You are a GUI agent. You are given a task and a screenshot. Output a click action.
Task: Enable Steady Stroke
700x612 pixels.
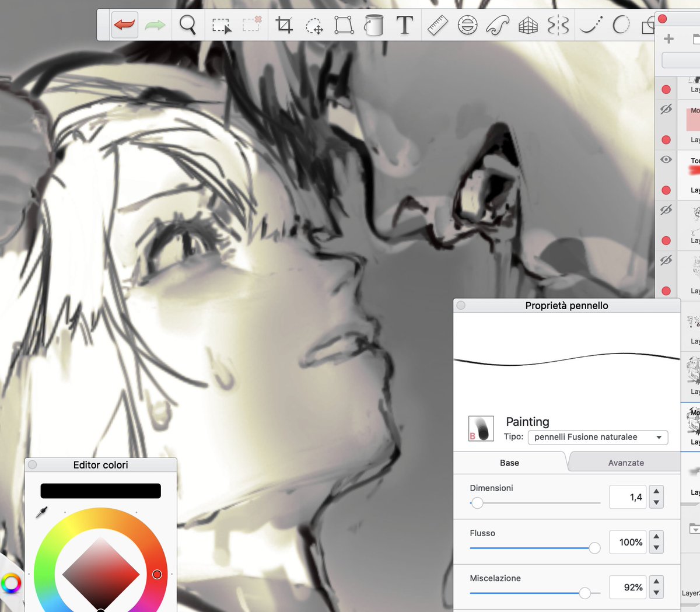(x=590, y=25)
